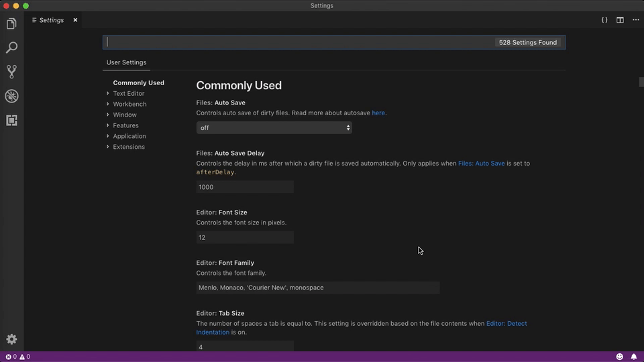Expand the Extensions category arrow
This screenshot has width=644, height=362.
107,147
